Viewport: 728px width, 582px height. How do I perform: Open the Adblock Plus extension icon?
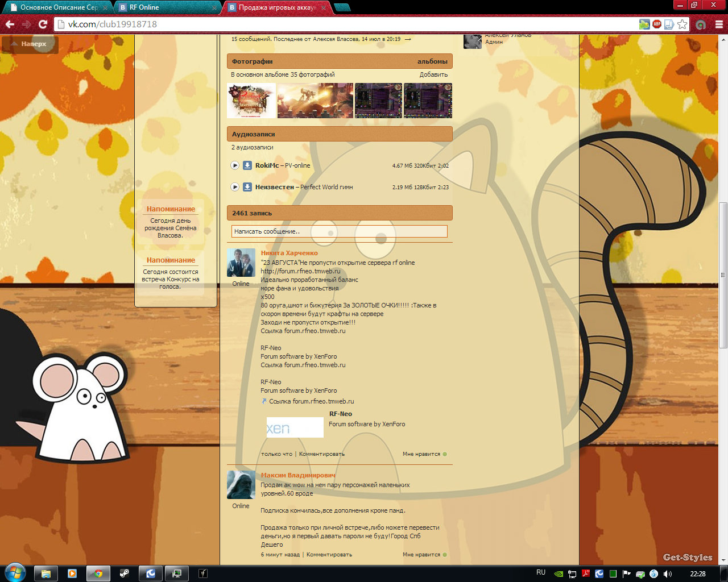pos(657,24)
